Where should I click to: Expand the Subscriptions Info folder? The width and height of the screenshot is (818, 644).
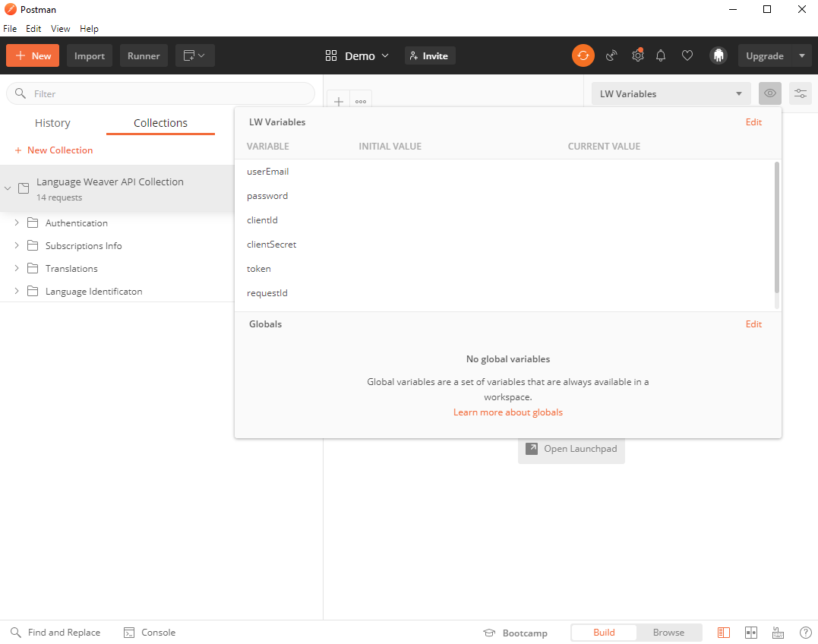click(x=17, y=245)
